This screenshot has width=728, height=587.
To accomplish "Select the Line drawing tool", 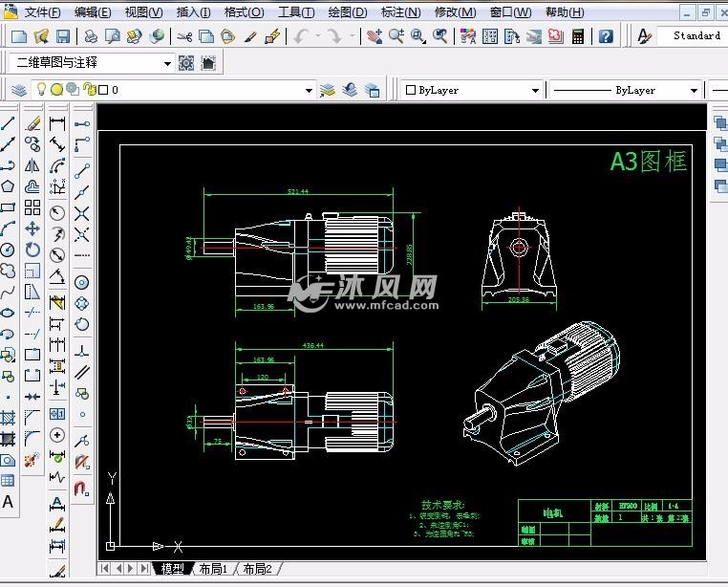I will [x=8, y=123].
